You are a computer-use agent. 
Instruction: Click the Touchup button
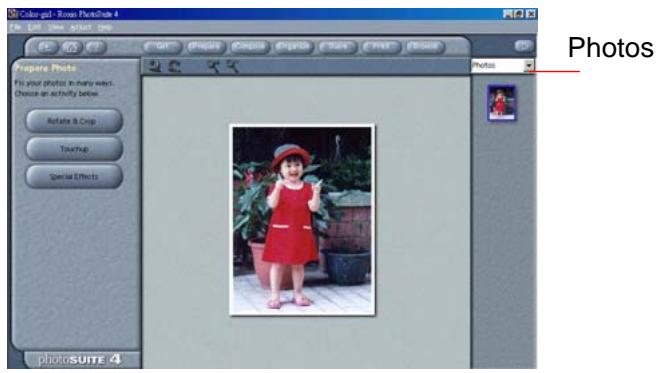(74, 149)
